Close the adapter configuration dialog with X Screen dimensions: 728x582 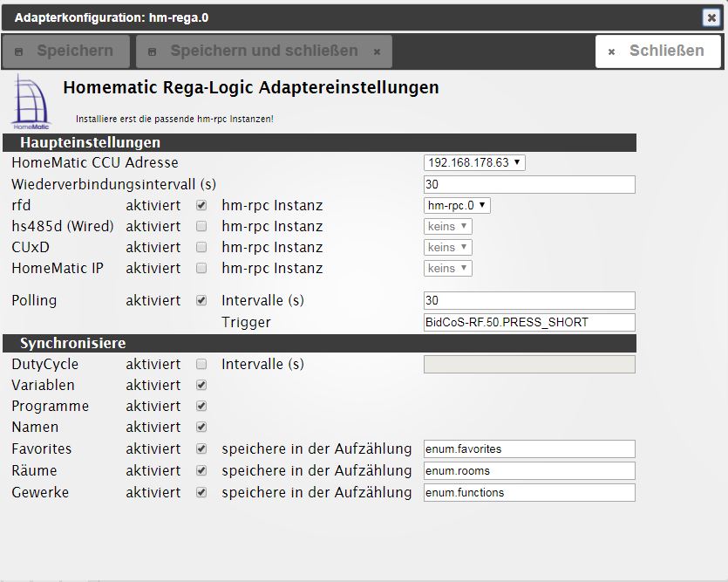(711, 18)
